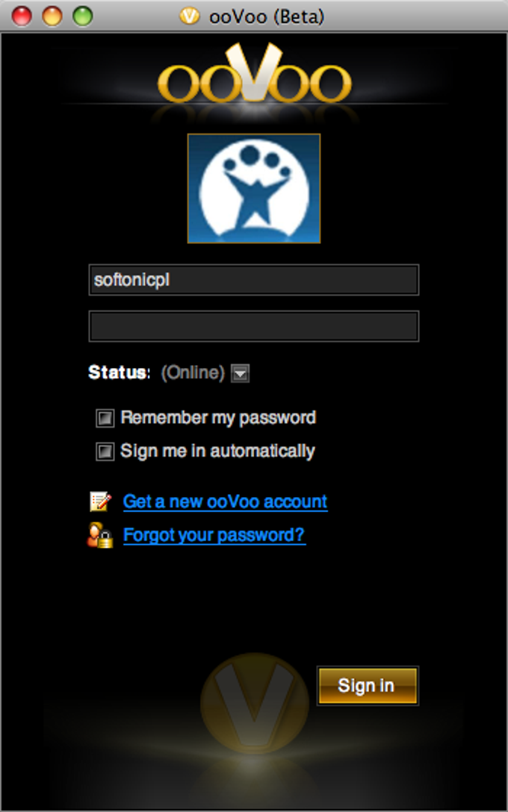Viewport: 508px width, 812px height.
Task: Close the ooVoo window with the red button
Action: (22, 16)
